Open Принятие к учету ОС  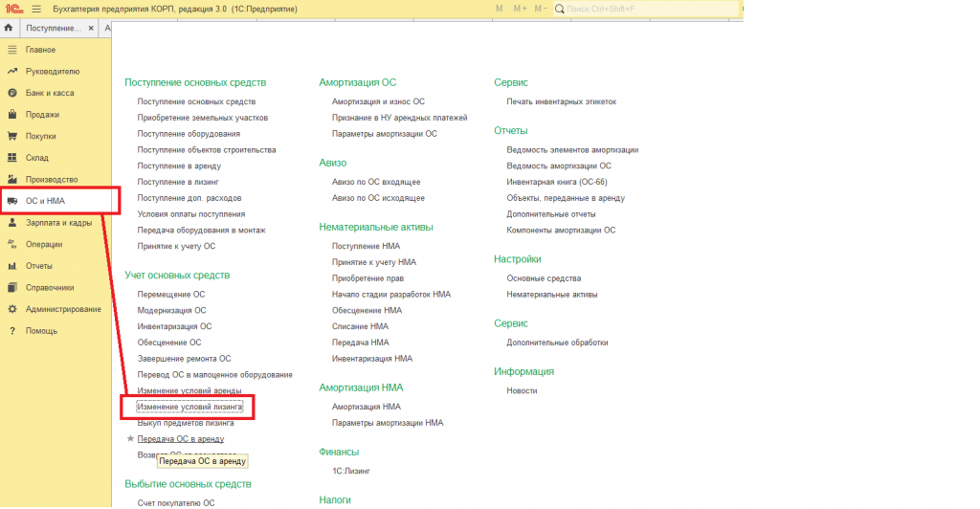[176, 246]
